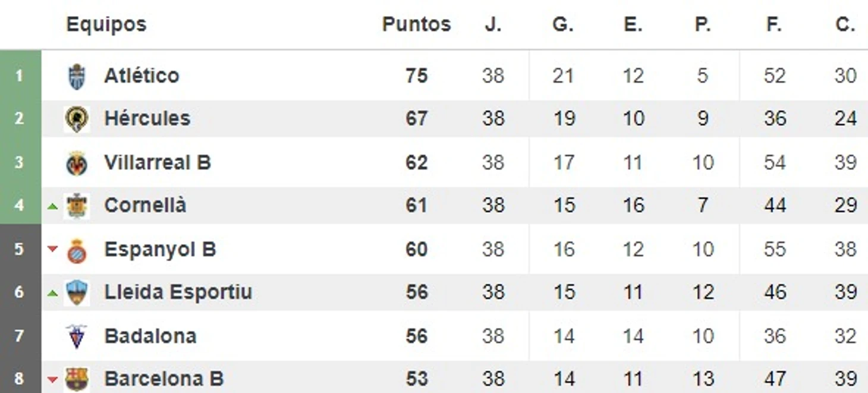Click the green position 1 rank cell

[x=20, y=76]
